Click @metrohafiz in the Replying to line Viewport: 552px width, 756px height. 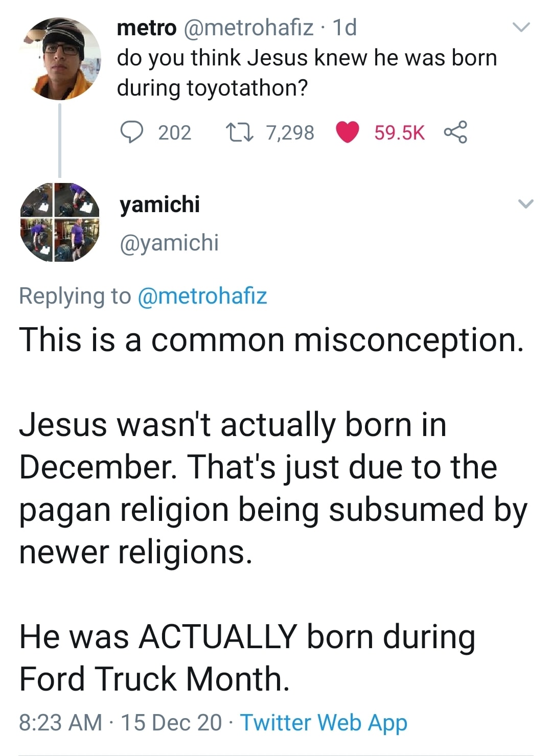[202, 296]
